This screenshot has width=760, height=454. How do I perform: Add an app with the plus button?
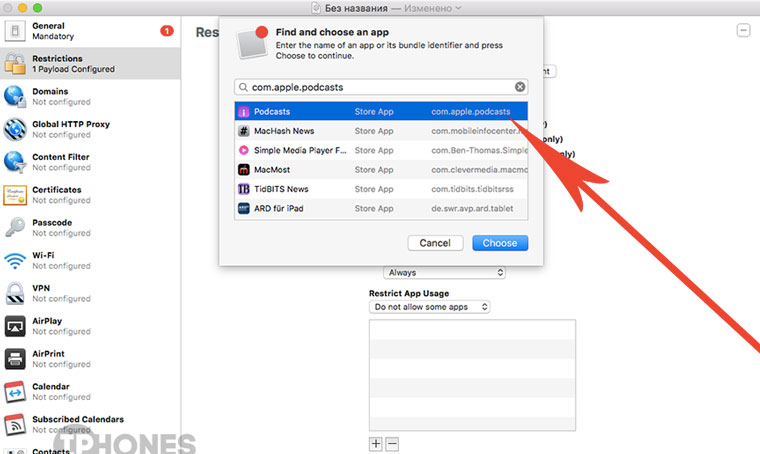point(376,444)
